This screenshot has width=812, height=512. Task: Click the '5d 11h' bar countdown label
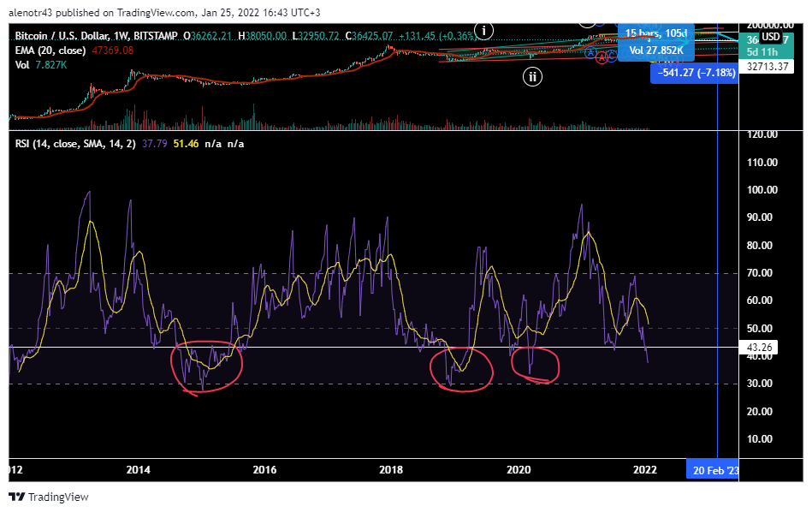(762, 52)
